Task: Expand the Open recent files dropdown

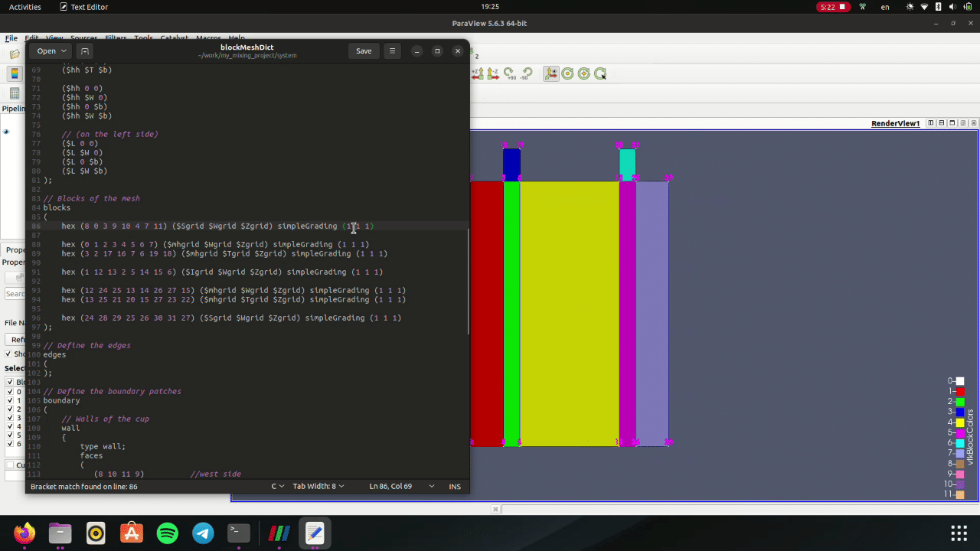Action: pos(51,51)
